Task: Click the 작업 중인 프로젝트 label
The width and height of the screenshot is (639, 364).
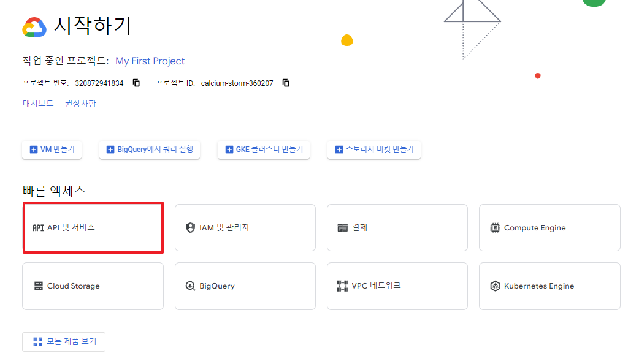Action: point(65,61)
